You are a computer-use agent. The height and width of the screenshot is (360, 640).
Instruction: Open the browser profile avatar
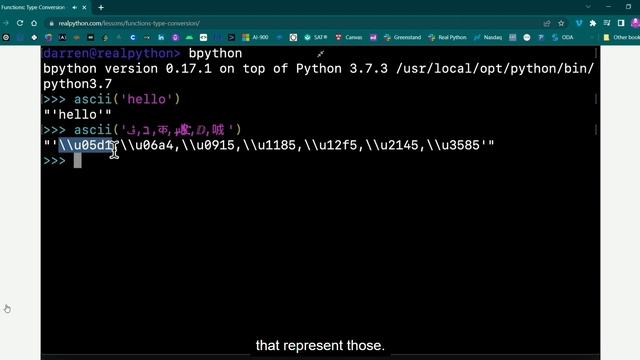click(x=635, y=23)
